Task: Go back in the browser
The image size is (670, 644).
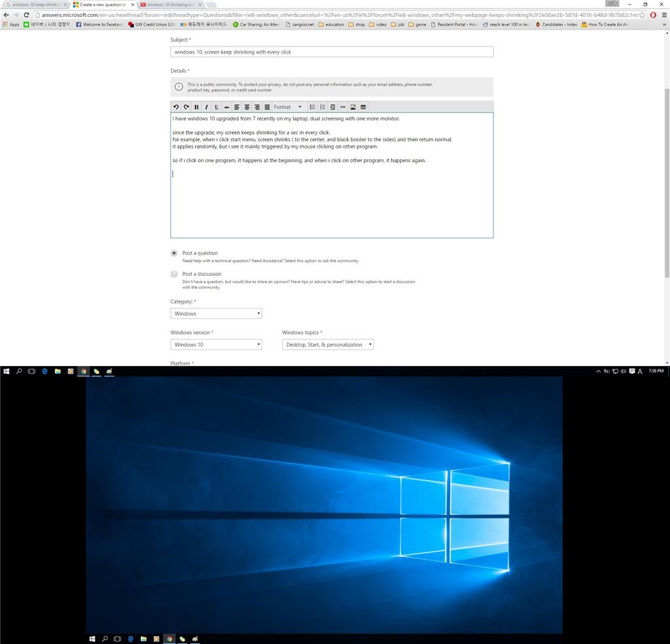Action: [x=6, y=15]
